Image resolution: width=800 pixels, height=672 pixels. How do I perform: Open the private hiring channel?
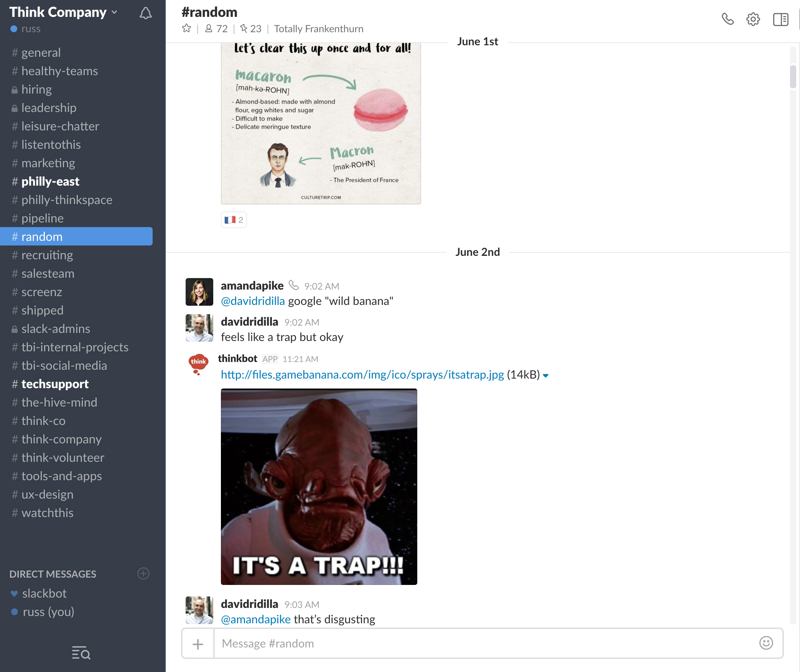pos(77,89)
